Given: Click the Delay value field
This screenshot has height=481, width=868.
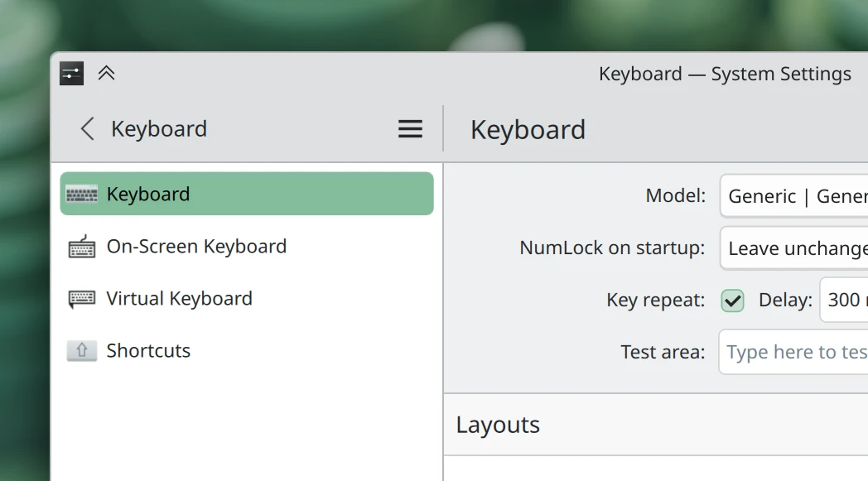Looking at the screenshot, I should pyautogui.click(x=843, y=300).
